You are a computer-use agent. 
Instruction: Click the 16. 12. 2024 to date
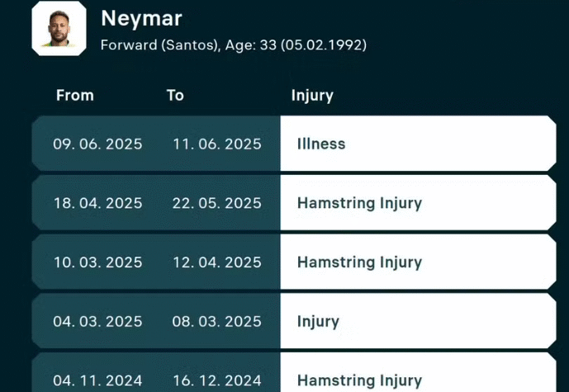(x=216, y=380)
